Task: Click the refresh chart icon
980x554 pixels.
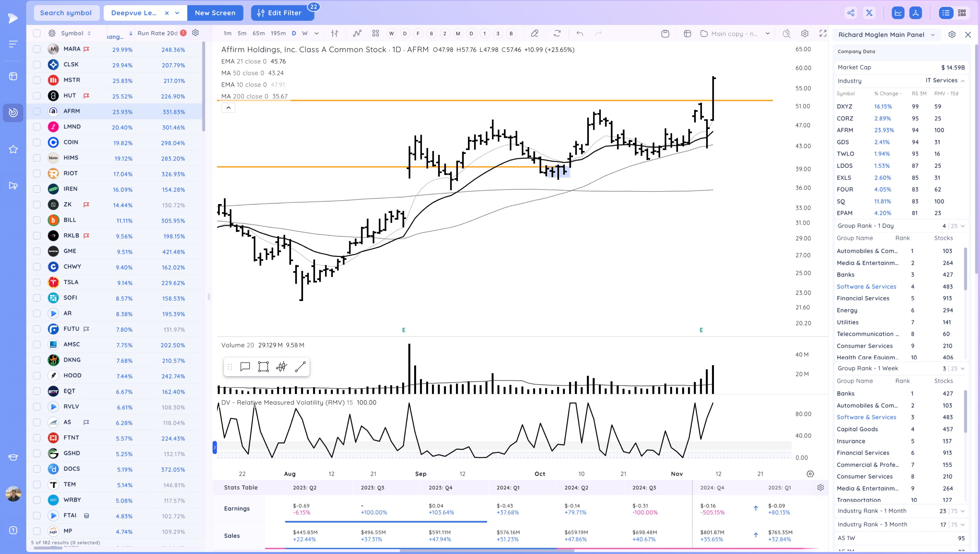Action: [557, 34]
